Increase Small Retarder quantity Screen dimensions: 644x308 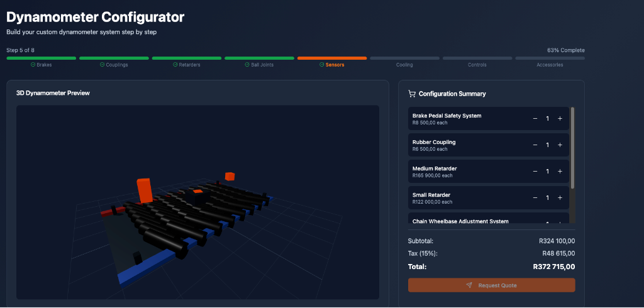[x=560, y=198]
